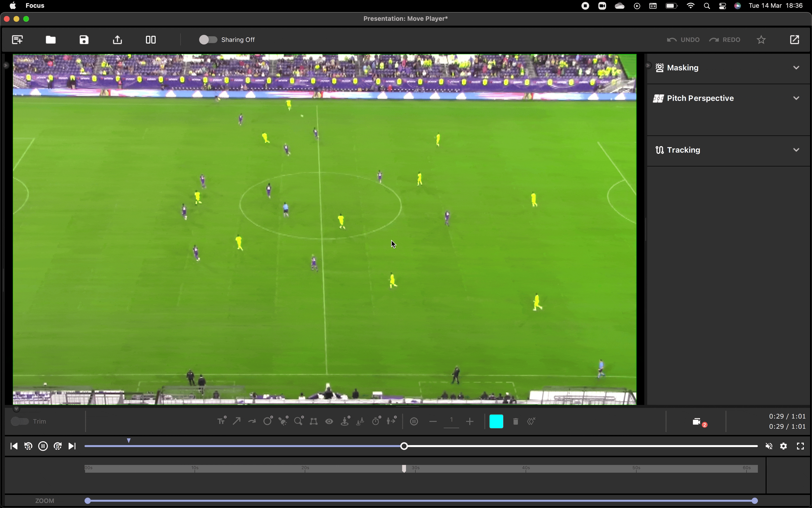
Task: Click the export/share upload icon
Action: [117, 40]
